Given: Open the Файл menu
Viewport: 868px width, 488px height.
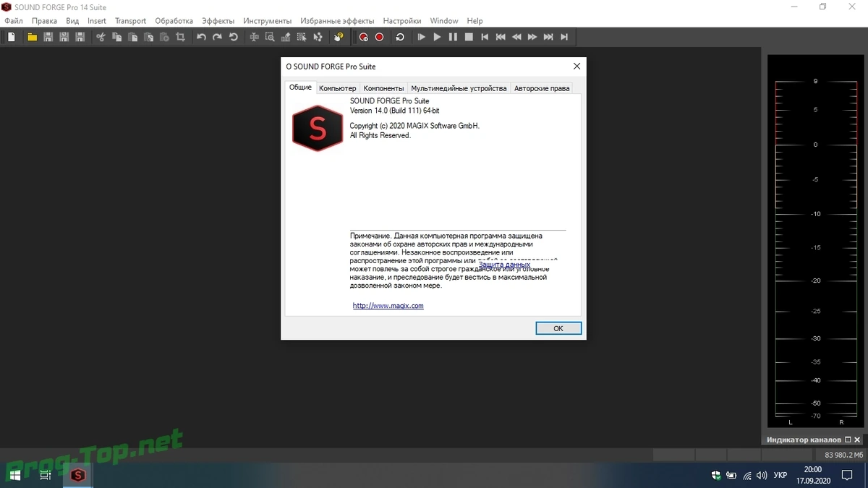Looking at the screenshot, I should pyautogui.click(x=13, y=21).
